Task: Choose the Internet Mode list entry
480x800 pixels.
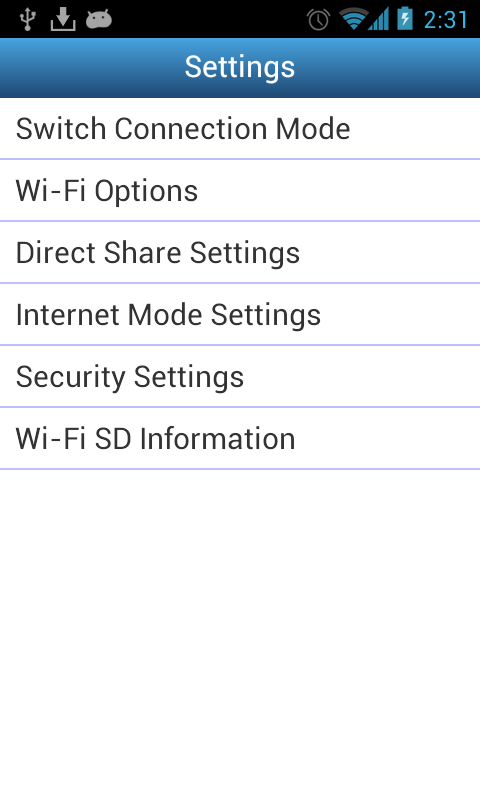Action: pos(240,314)
